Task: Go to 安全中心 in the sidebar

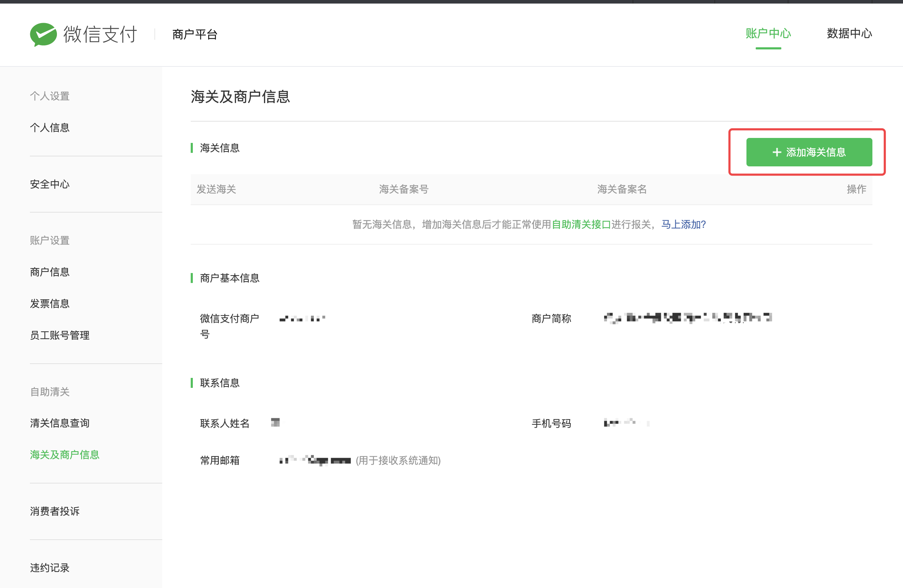Action: pos(50,184)
